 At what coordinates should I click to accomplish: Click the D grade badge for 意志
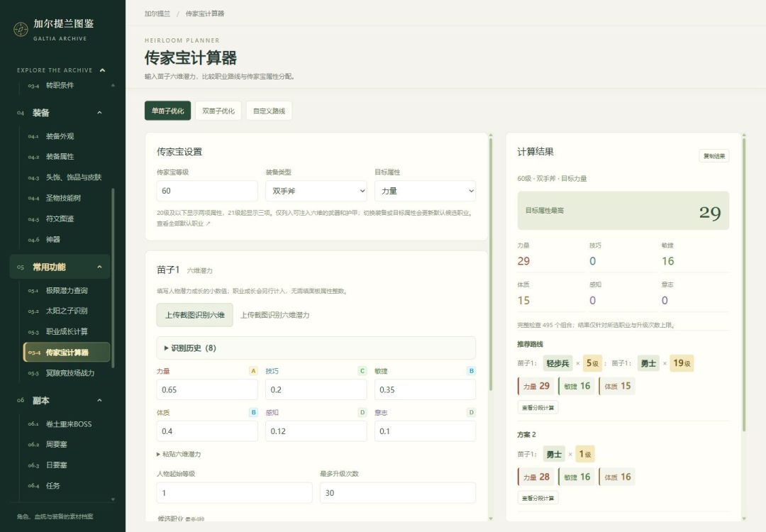[x=471, y=412]
